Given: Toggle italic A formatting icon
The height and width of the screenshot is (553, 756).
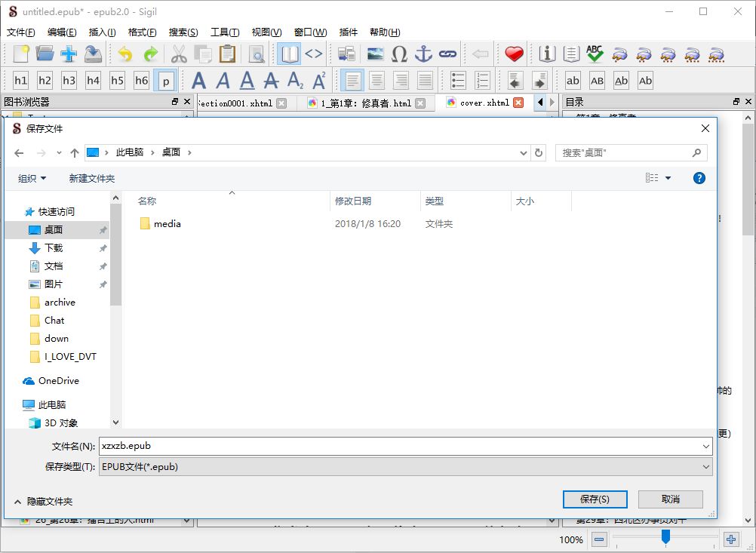Looking at the screenshot, I should coord(223,81).
